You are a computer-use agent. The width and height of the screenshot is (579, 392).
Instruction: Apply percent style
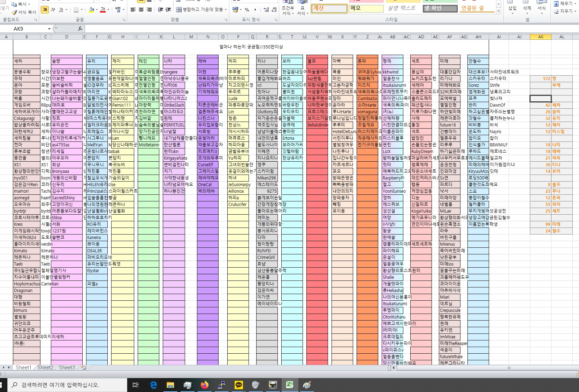(247, 10)
